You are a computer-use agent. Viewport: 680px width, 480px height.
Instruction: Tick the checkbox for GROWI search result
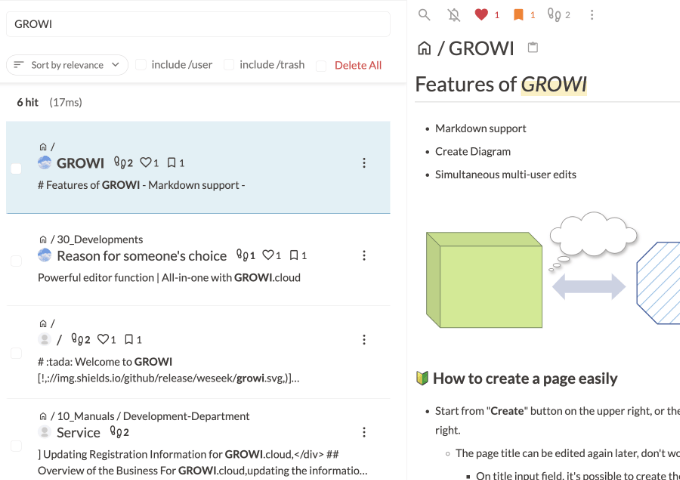(16, 168)
